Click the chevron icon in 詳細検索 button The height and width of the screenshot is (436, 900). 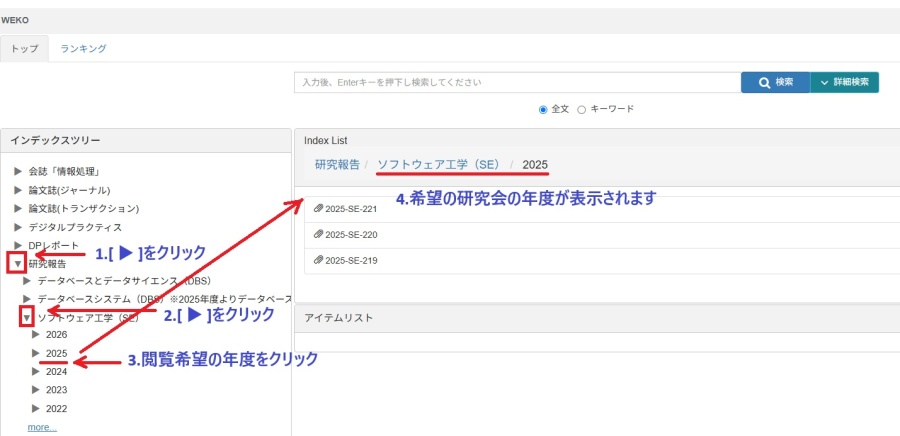[x=825, y=83]
